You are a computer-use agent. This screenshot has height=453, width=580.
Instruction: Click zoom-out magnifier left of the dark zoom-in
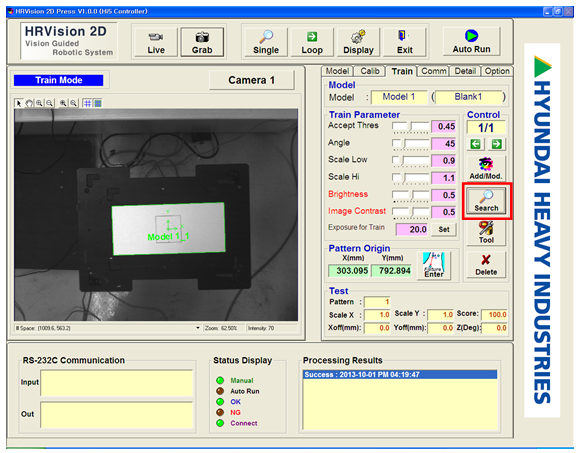coord(49,104)
